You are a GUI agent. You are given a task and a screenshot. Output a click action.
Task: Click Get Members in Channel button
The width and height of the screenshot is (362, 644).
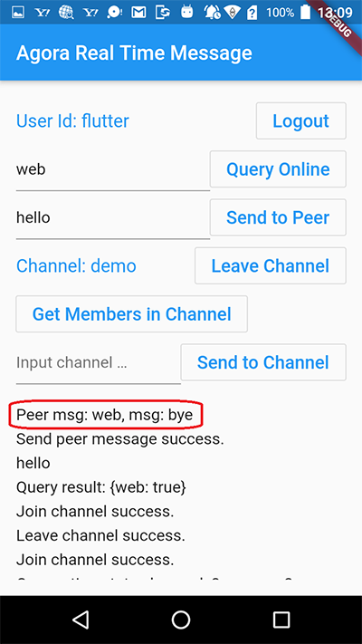(132, 313)
